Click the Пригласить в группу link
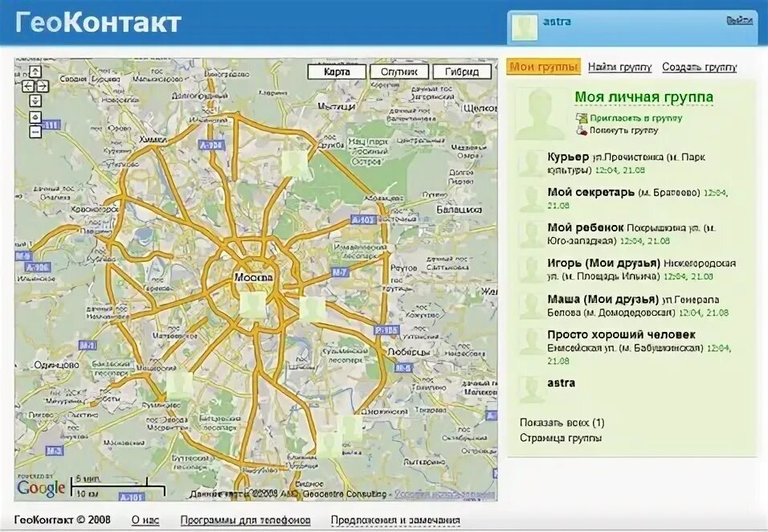Viewport: 768px width, 532px height. (635, 118)
